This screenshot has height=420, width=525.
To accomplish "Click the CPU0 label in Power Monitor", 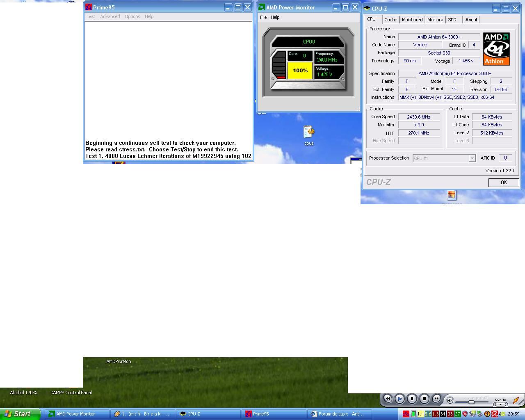I will pos(309,41).
